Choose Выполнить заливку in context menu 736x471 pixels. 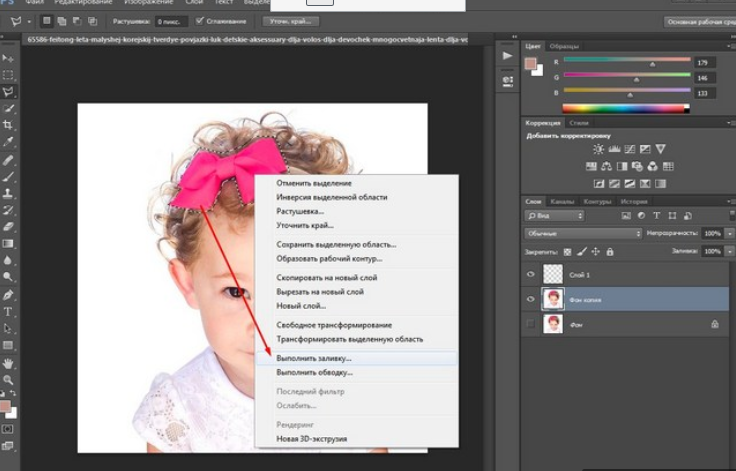click(315, 357)
